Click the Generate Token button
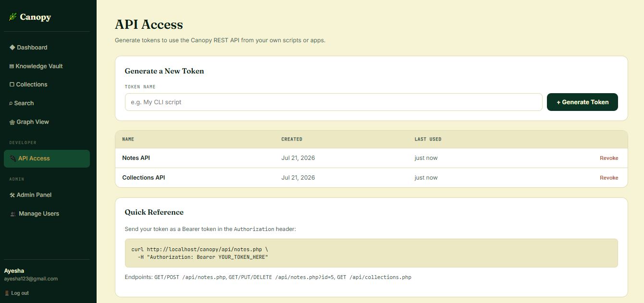 tap(582, 102)
